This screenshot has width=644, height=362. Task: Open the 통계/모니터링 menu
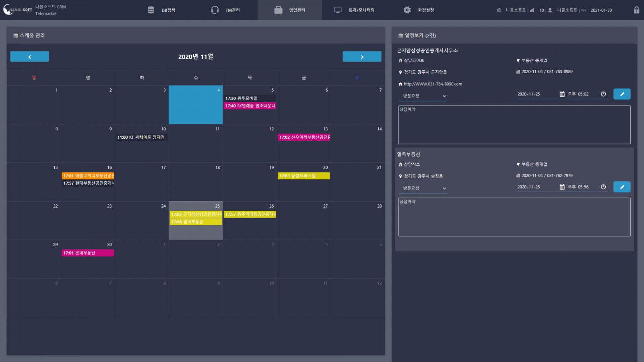point(355,10)
